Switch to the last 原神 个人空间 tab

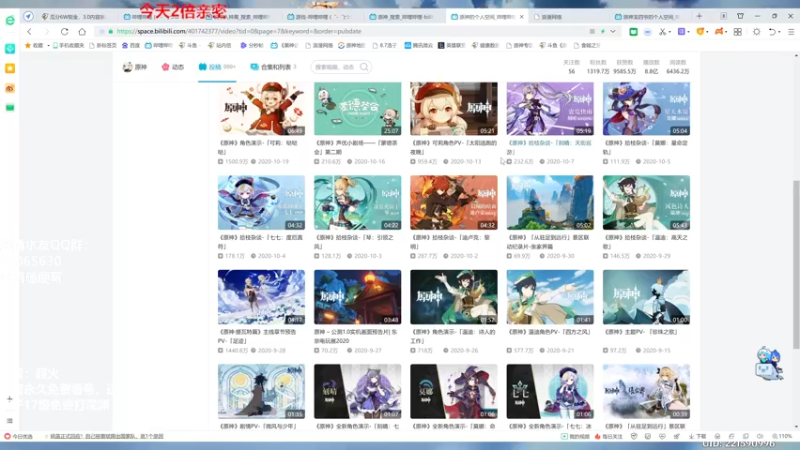(649, 17)
